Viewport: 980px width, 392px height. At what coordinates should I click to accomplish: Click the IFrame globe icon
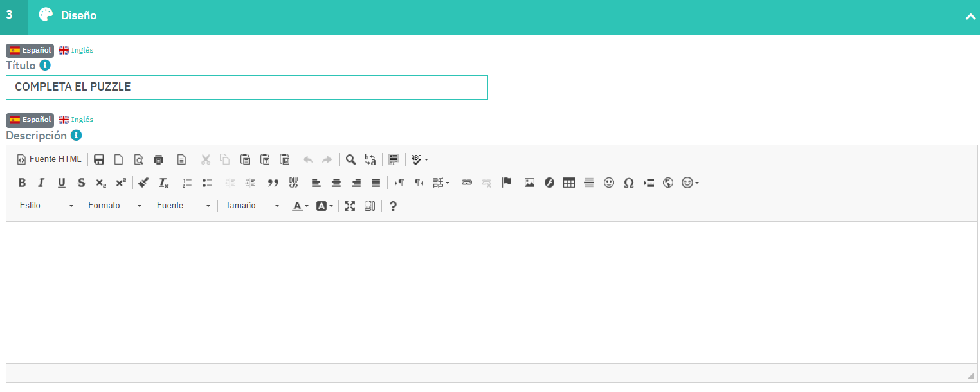point(668,183)
